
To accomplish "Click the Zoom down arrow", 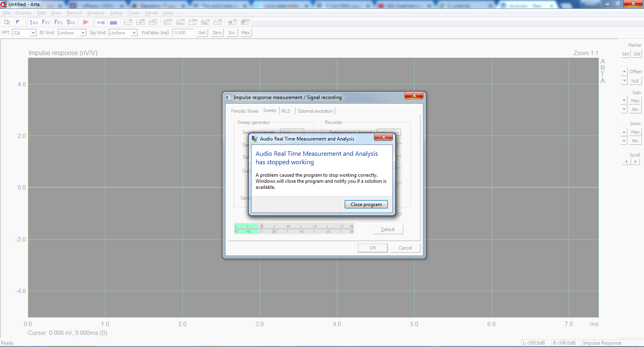I will coord(624,141).
